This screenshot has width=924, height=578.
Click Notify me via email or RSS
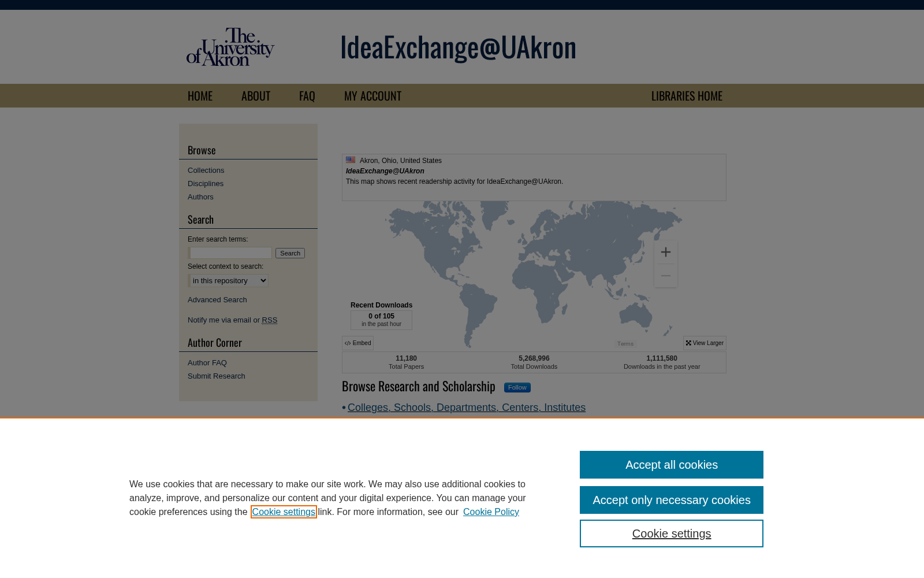[232, 320]
